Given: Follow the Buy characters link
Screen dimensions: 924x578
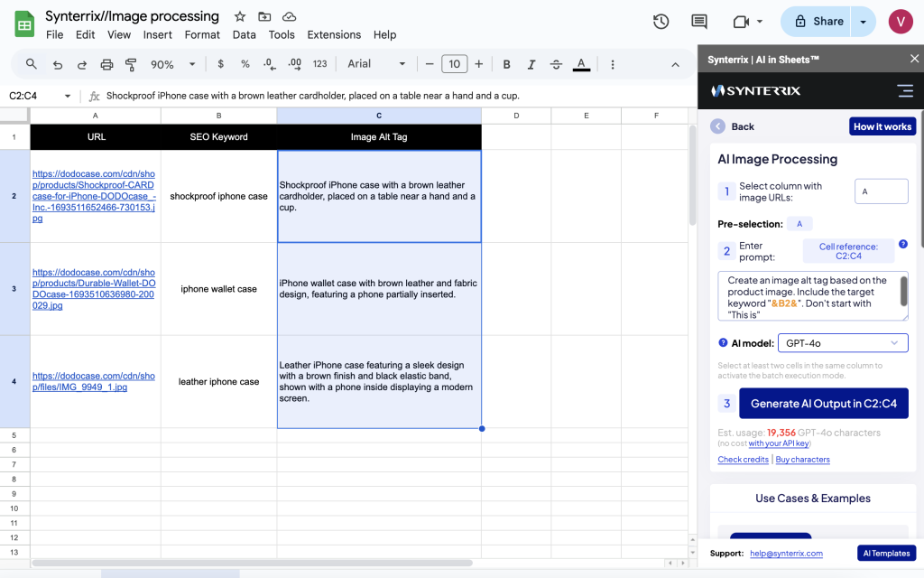Looking at the screenshot, I should pyautogui.click(x=802, y=460).
